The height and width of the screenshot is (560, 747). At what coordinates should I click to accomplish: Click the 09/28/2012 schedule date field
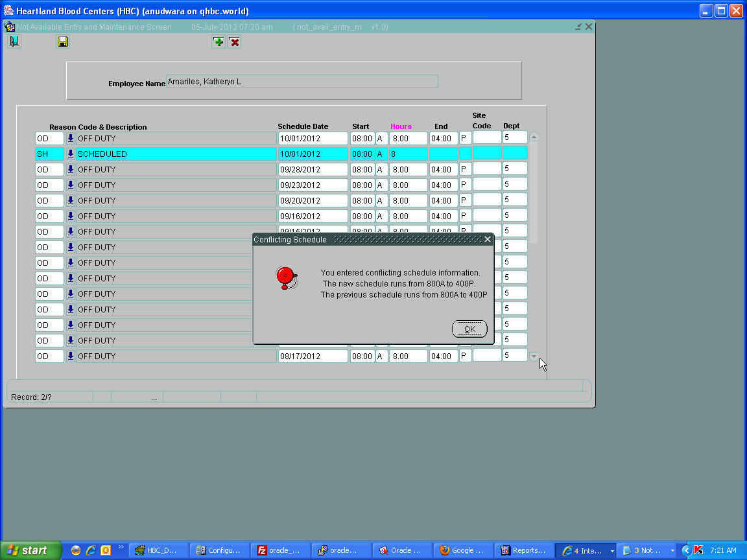pyautogui.click(x=313, y=170)
